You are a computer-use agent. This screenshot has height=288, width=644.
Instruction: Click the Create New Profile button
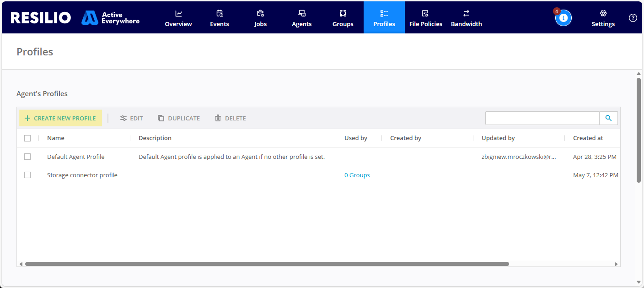click(60, 118)
